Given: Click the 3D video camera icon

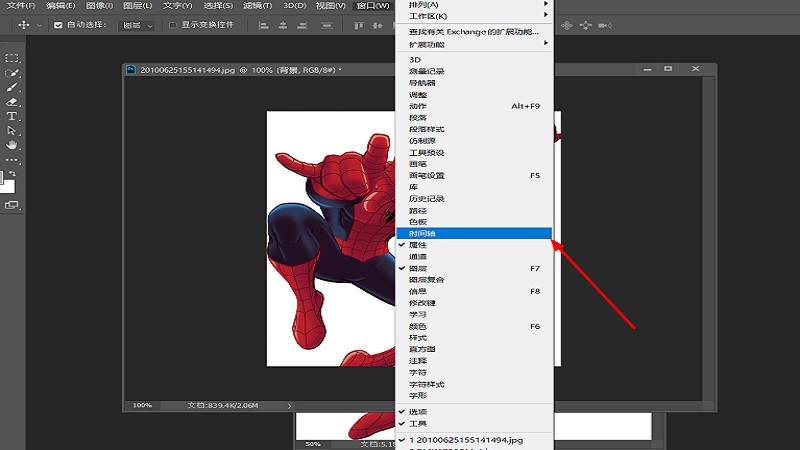Looking at the screenshot, I should click(605, 26).
